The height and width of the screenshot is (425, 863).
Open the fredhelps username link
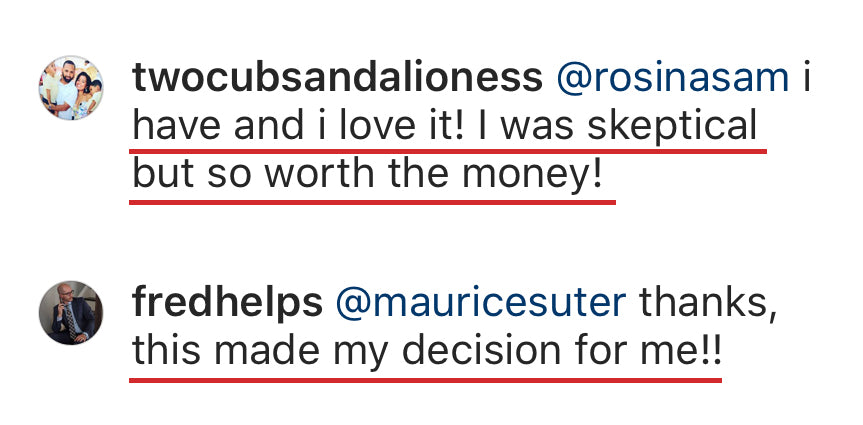[226, 301]
